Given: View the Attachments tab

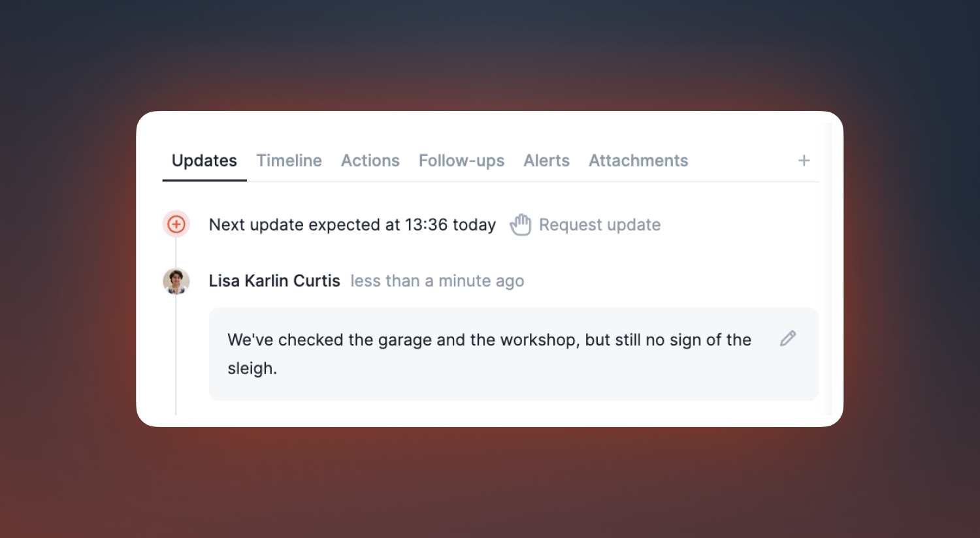Looking at the screenshot, I should pos(638,161).
